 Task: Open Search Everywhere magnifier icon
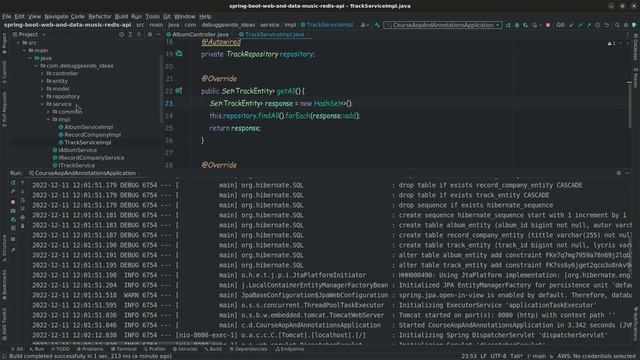(617, 25)
